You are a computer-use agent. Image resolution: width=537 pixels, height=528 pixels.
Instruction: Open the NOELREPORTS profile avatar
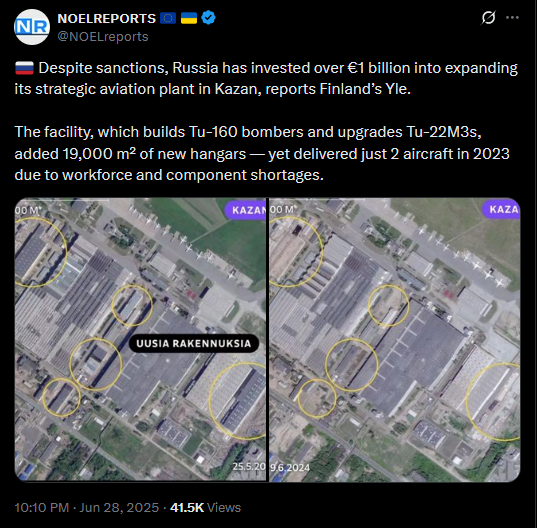(x=32, y=27)
